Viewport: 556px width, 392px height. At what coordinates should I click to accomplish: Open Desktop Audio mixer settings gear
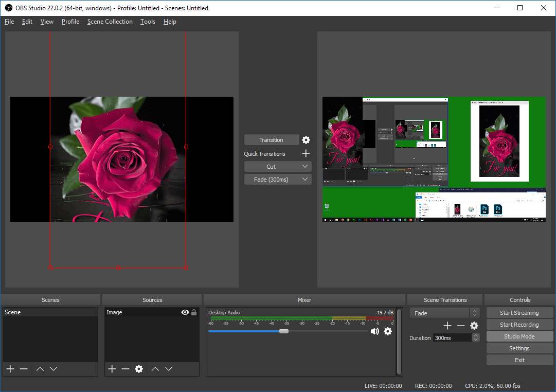pyautogui.click(x=388, y=331)
